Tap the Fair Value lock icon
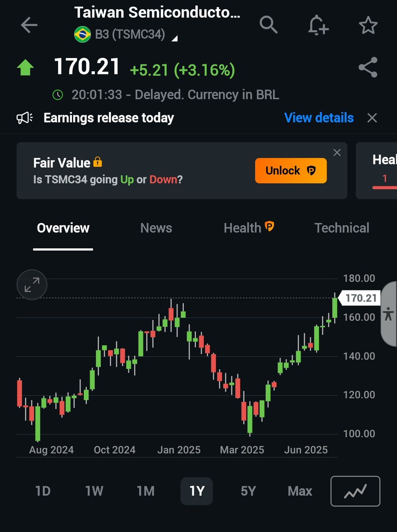The height and width of the screenshot is (532, 397). pos(98,162)
